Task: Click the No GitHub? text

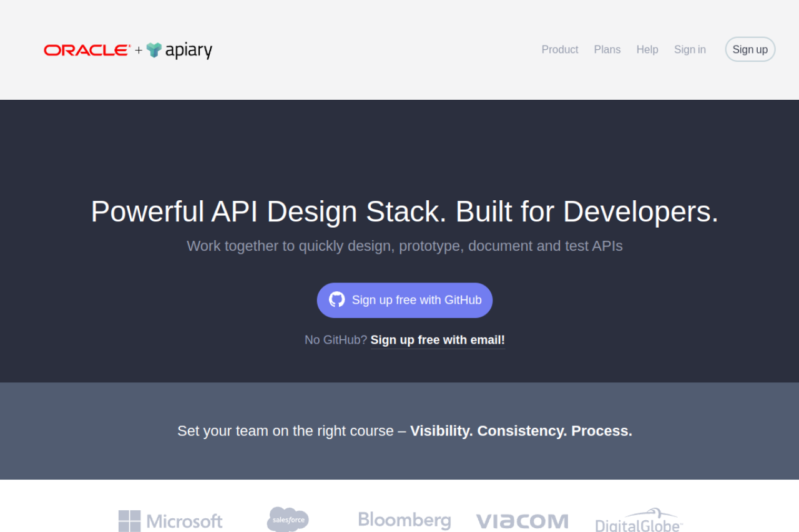Action: point(335,340)
